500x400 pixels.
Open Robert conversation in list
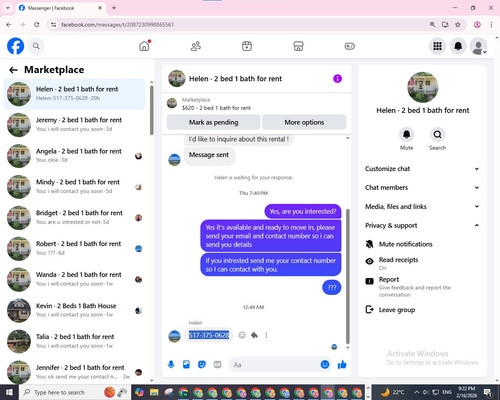pos(74,248)
